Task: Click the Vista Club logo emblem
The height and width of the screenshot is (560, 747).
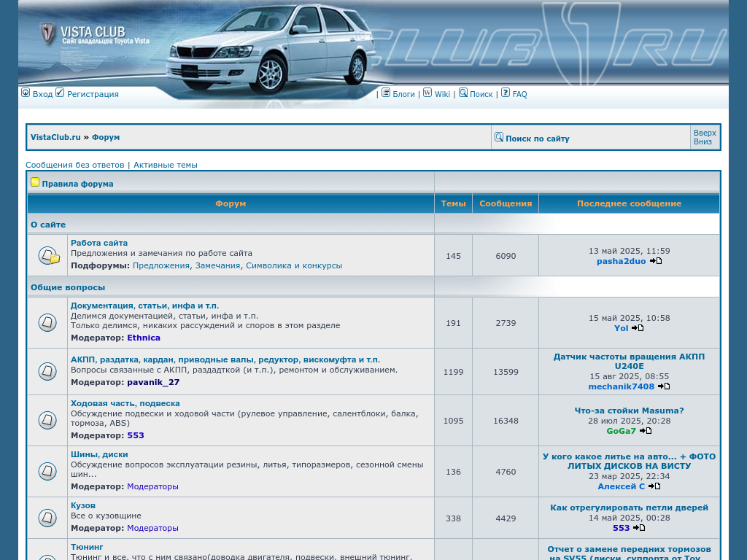Action: coord(47,34)
